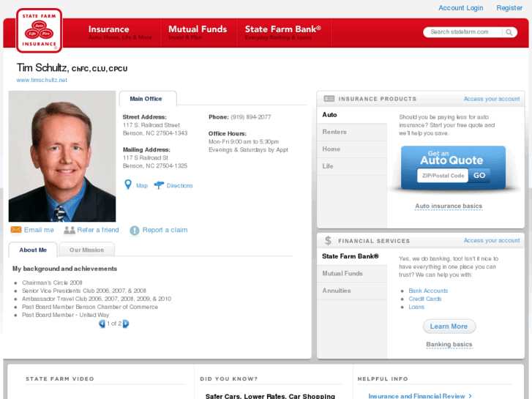Viewport: 532px width, 399px height.
Task: Access your account in Insurance Products
Action: pos(492,99)
